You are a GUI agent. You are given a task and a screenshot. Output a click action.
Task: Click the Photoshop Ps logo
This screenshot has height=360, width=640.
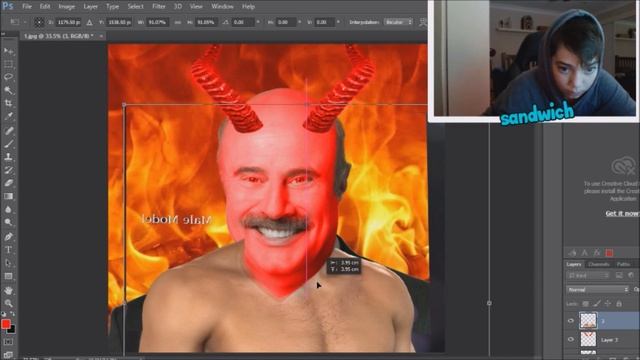click(8, 6)
